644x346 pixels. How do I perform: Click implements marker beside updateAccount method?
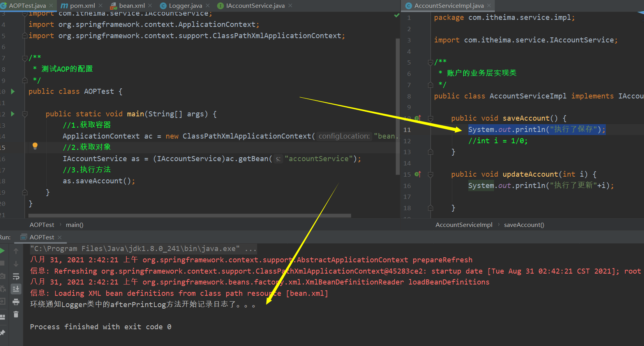point(418,174)
